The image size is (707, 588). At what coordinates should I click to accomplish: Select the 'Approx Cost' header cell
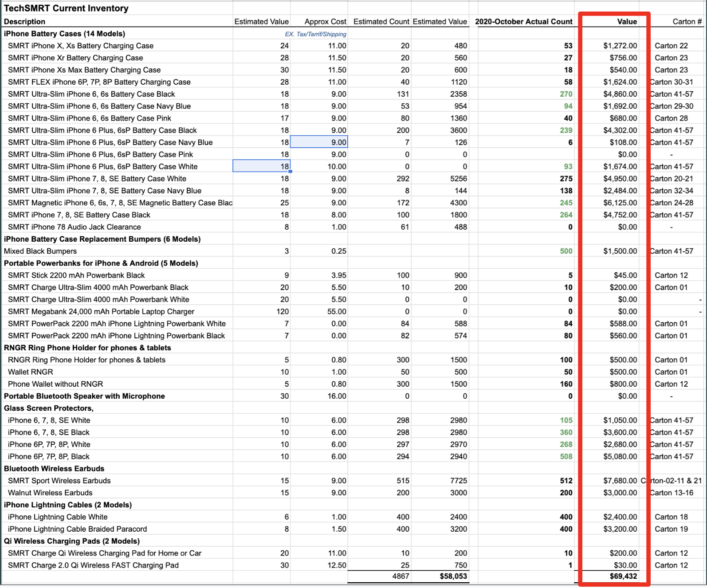click(325, 22)
